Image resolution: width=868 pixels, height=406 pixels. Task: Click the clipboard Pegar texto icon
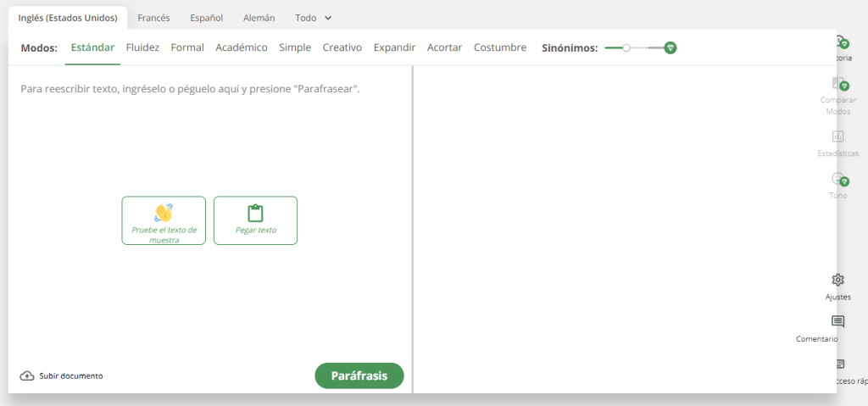pyautogui.click(x=255, y=214)
